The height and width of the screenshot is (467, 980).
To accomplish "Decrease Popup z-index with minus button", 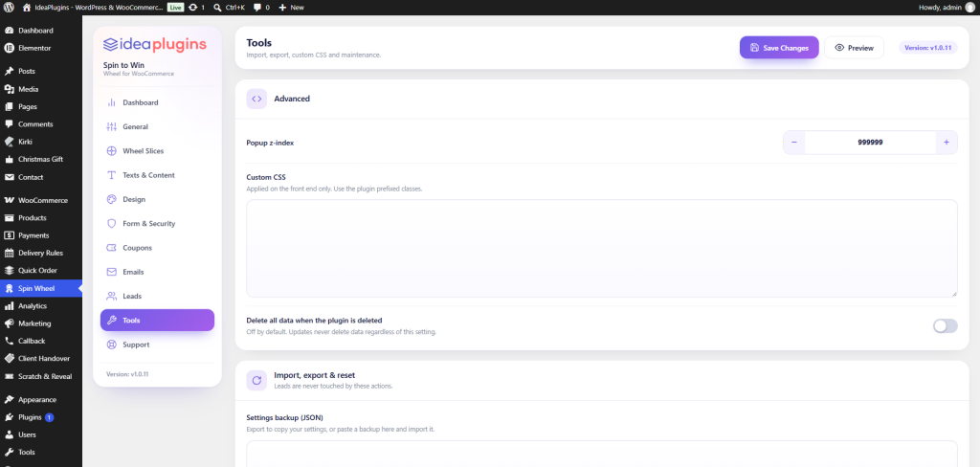I will coord(793,143).
